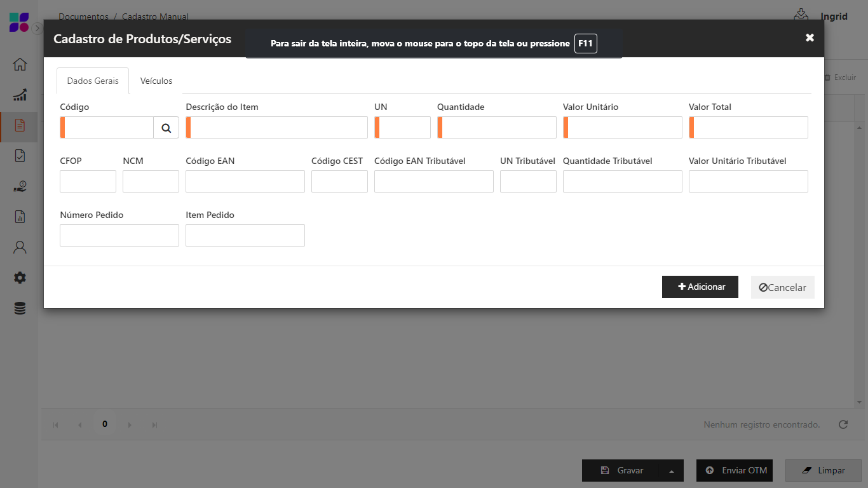Click the Enviar OTM button

(735, 471)
